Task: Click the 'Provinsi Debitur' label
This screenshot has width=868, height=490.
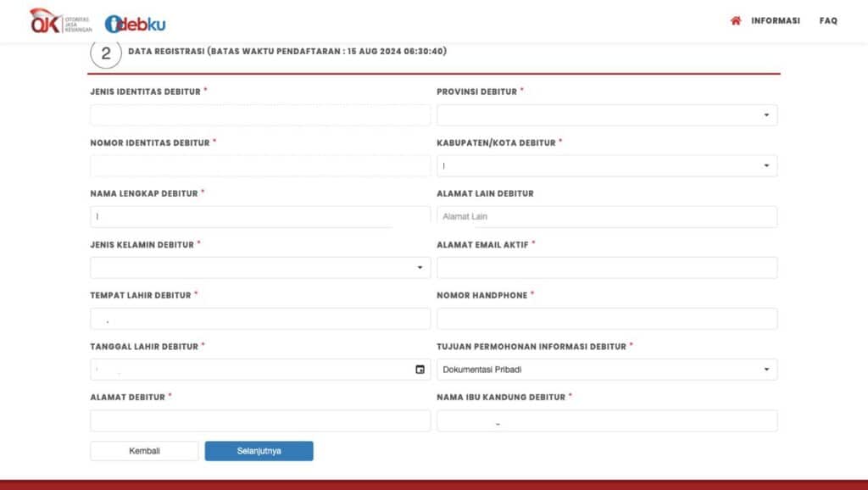Action: pyautogui.click(x=476, y=92)
